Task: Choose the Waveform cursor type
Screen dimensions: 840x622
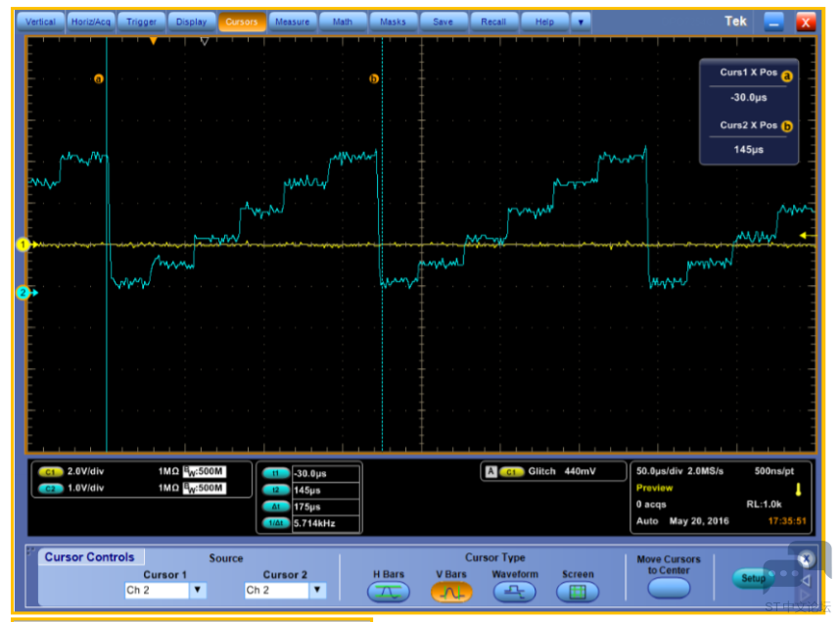Action: 514,592
